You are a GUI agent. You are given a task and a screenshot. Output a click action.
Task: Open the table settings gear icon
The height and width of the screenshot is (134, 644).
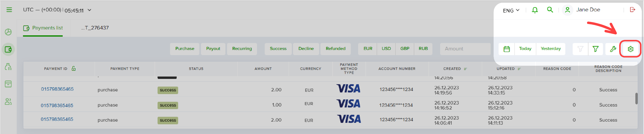coord(630,49)
